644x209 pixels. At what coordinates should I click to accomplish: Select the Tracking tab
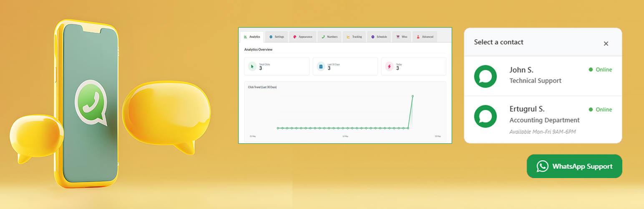[354, 37]
